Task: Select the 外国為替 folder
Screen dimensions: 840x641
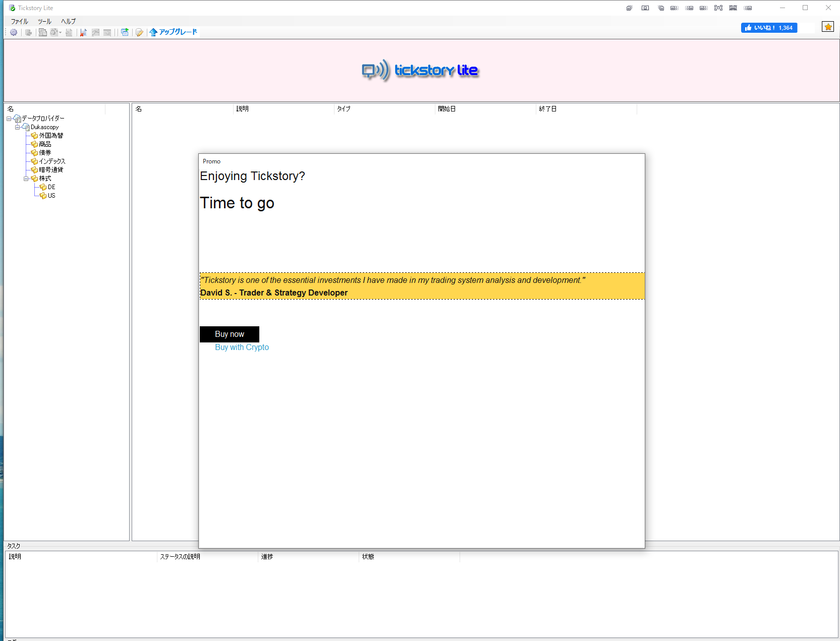Action: coord(51,136)
